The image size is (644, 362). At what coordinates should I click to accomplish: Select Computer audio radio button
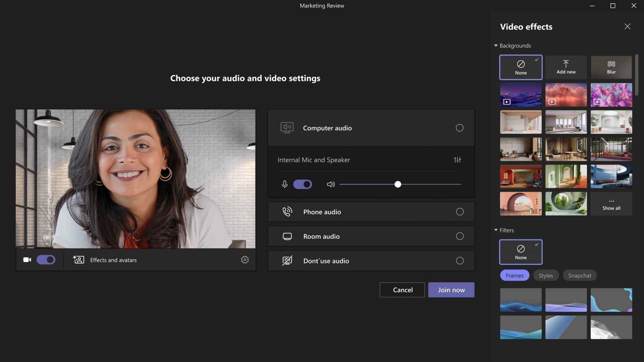coord(459,128)
